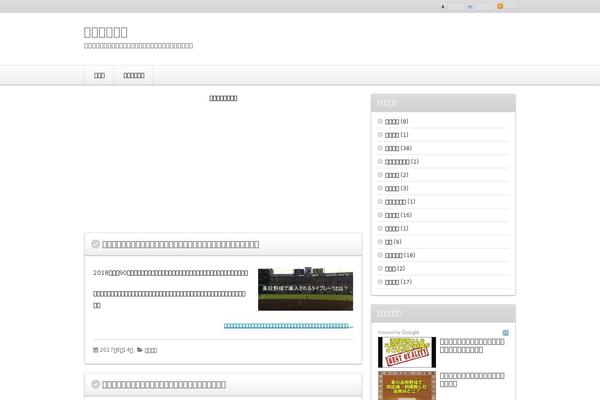Click the calendar icon beside 2017 post date
Image resolution: width=600 pixels, height=400 pixels.
[x=95, y=350]
